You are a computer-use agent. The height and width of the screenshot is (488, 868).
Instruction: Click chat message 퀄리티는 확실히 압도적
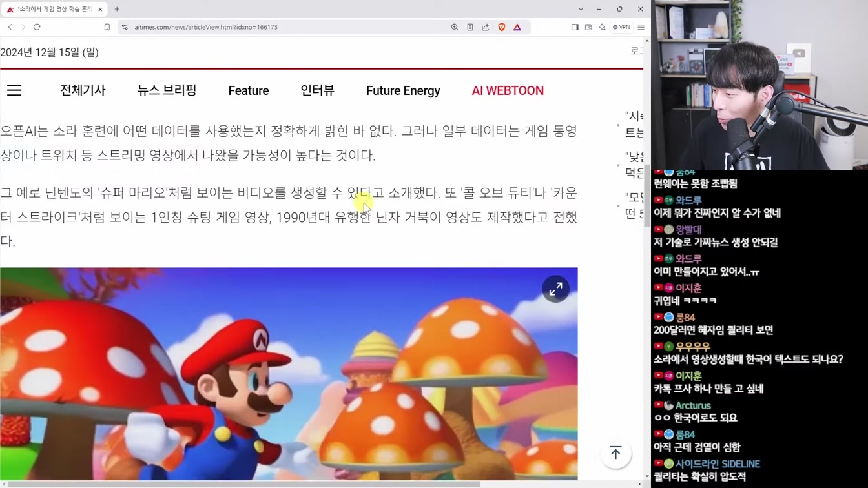699,477
